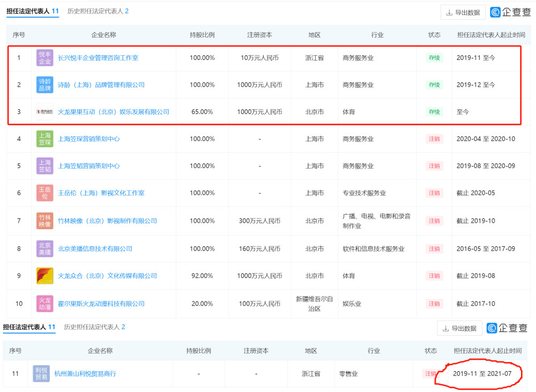Click the 65.00% shareholding cell
Screen dimensions: 536x392
(x=202, y=112)
